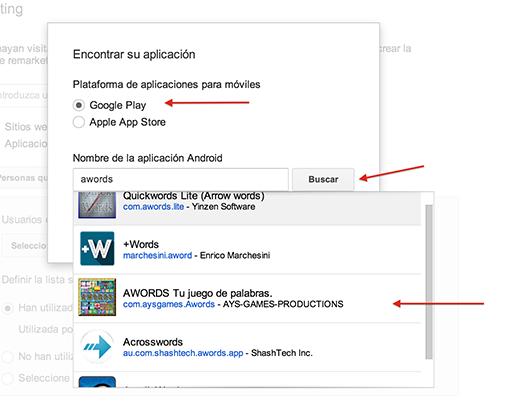Click the Buscar button
The width and height of the screenshot is (510, 402).
point(323,179)
